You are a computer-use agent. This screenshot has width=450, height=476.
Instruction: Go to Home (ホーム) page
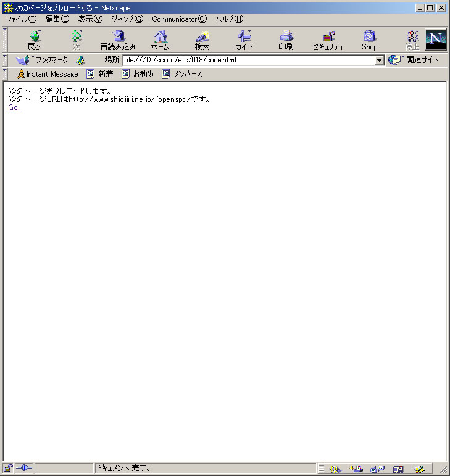pyautogui.click(x=160, y=40)
